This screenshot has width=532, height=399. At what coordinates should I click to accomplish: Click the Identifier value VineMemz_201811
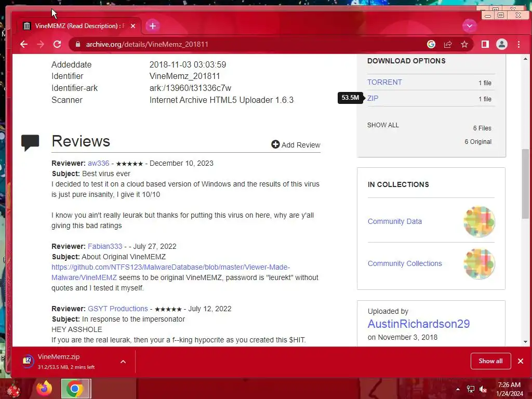[184, 76]
